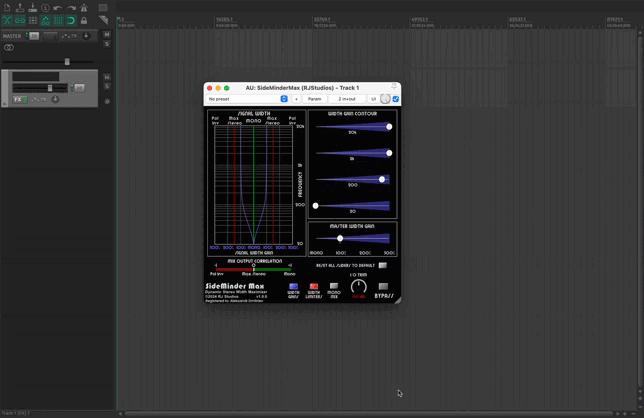Click the UI button in plugin window
The height and width of the screenshot is (418, 644).
click(373, 99)
